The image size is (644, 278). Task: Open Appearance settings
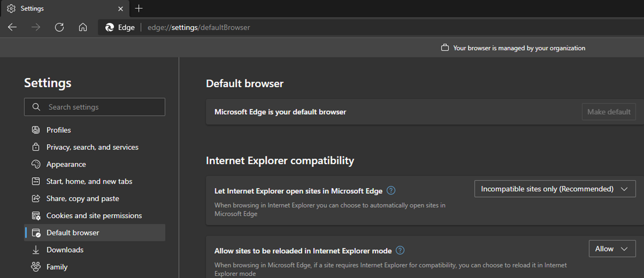[x=95, y=164]
